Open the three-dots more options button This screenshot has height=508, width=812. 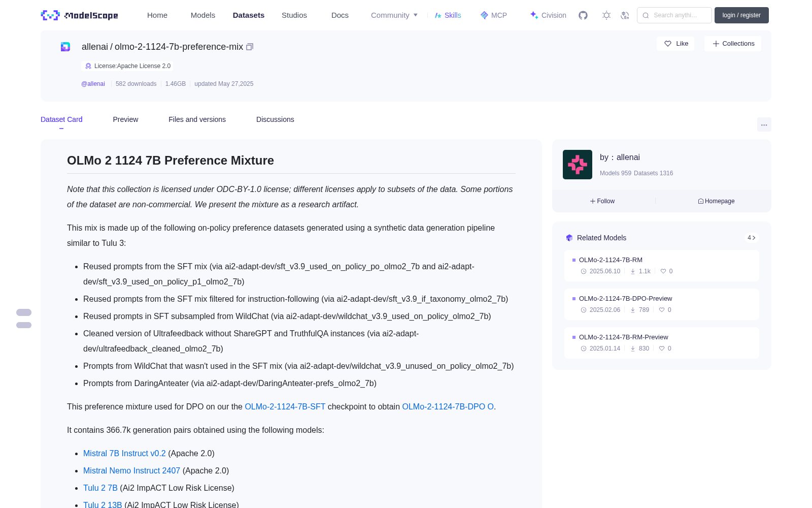pyautogui.click(x=764, y=124)
